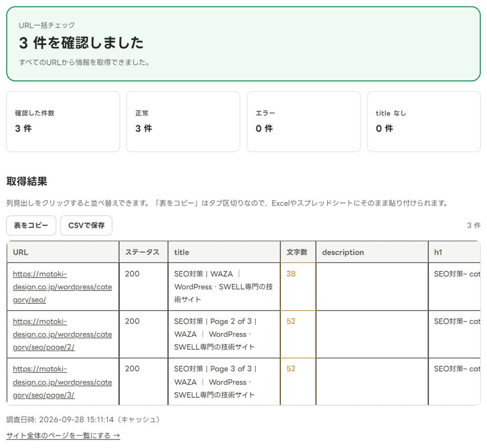Screen dimensions: 487x448
Task: Select the 'Page 2 of 3' title cell
Action: 224,334
